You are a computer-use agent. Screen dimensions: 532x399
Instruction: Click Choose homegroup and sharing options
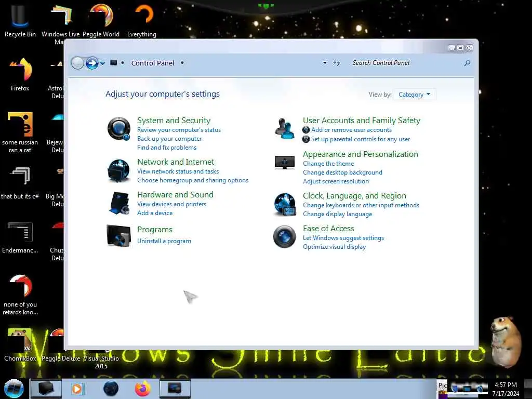(193, 180)
